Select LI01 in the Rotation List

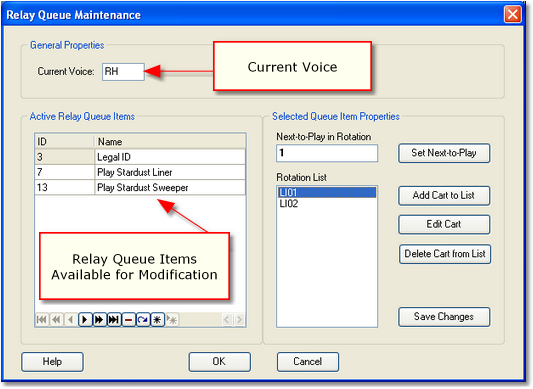327,192
